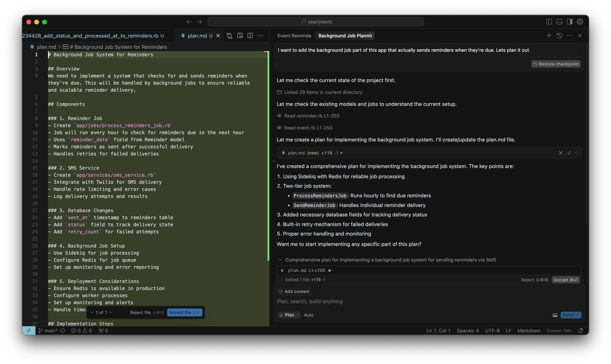The height and width of the screenshot is (364, 611).
Task: Click the split editor right icon
Action: 250,36
